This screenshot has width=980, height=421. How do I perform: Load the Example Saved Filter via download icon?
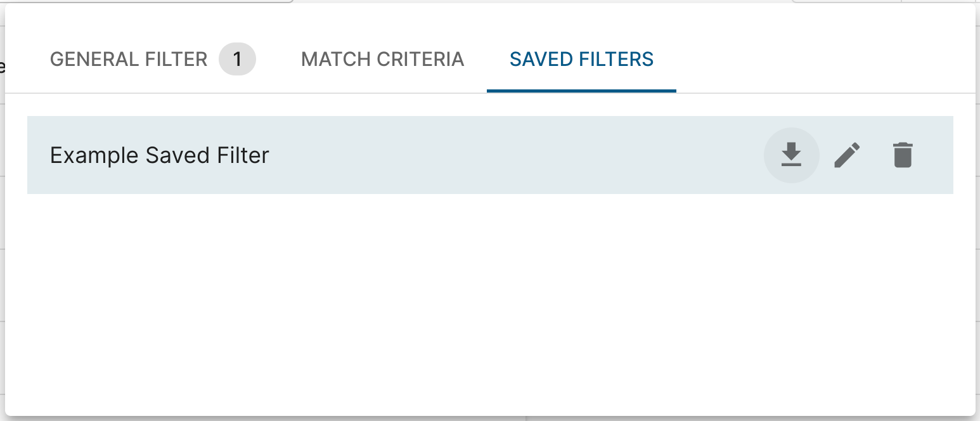(x=791, y=155)
